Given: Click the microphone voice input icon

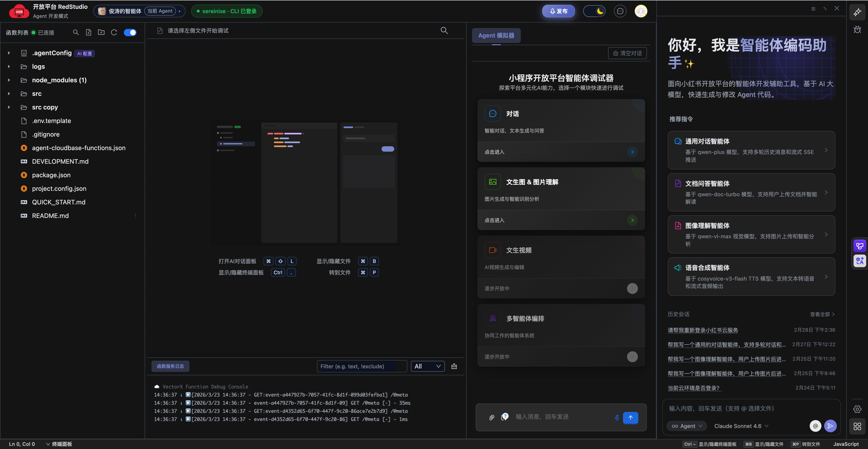Looking at the screenshot, I should [x=617, y=417].
